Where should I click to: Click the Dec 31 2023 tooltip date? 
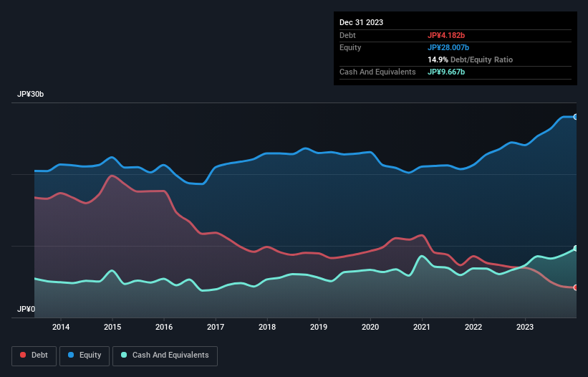point(361,22)
